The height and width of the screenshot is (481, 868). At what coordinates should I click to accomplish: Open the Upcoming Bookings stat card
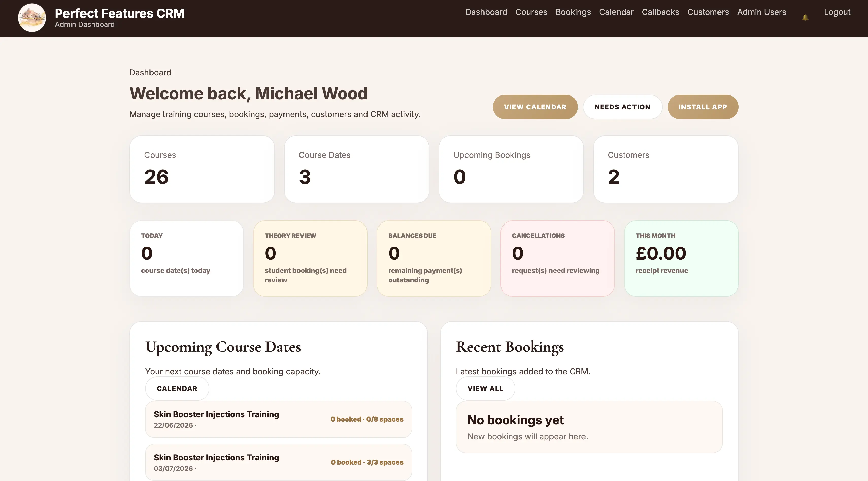(x=511, y=169)
